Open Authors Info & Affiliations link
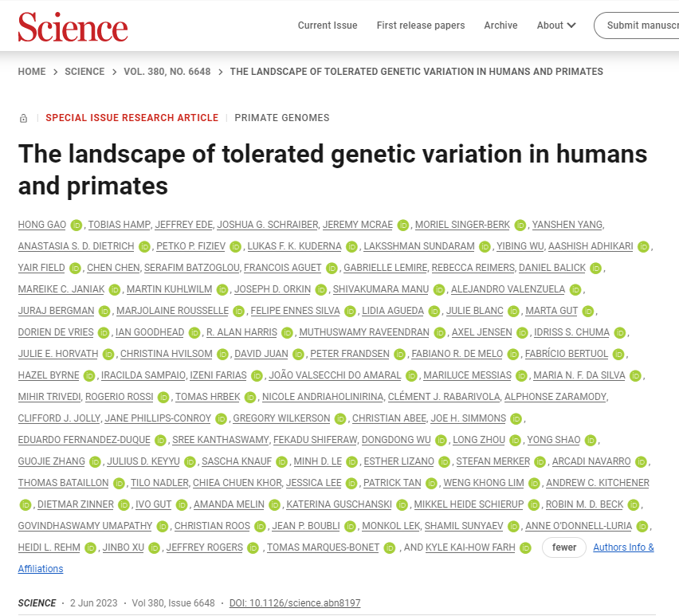The height and width of the screenshot is (616, 679). click(x=623, y=547)
